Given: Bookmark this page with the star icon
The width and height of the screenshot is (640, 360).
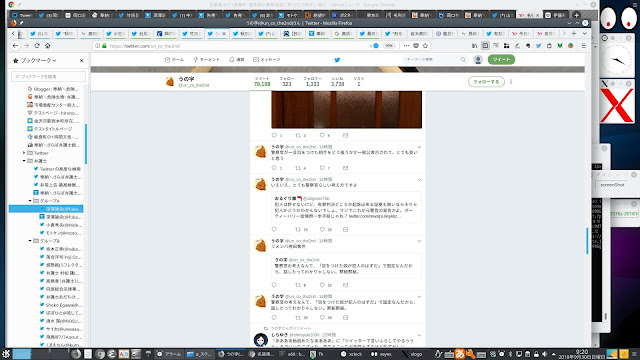Looking at the screenshot, I should tap(425, 46).
